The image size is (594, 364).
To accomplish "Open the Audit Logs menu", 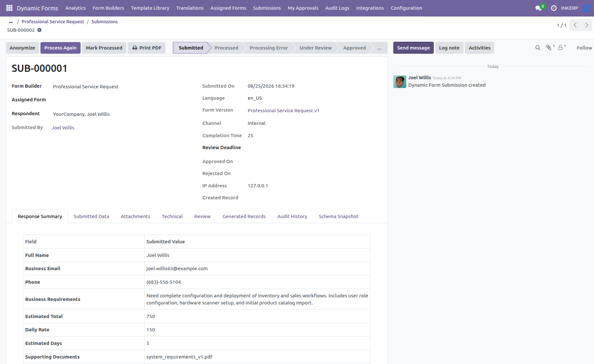I will (337, 8).
